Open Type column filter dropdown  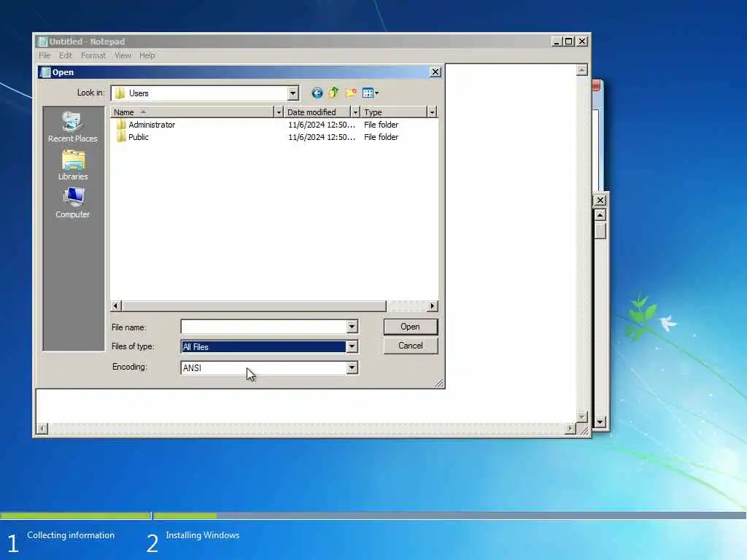point(432,112)
